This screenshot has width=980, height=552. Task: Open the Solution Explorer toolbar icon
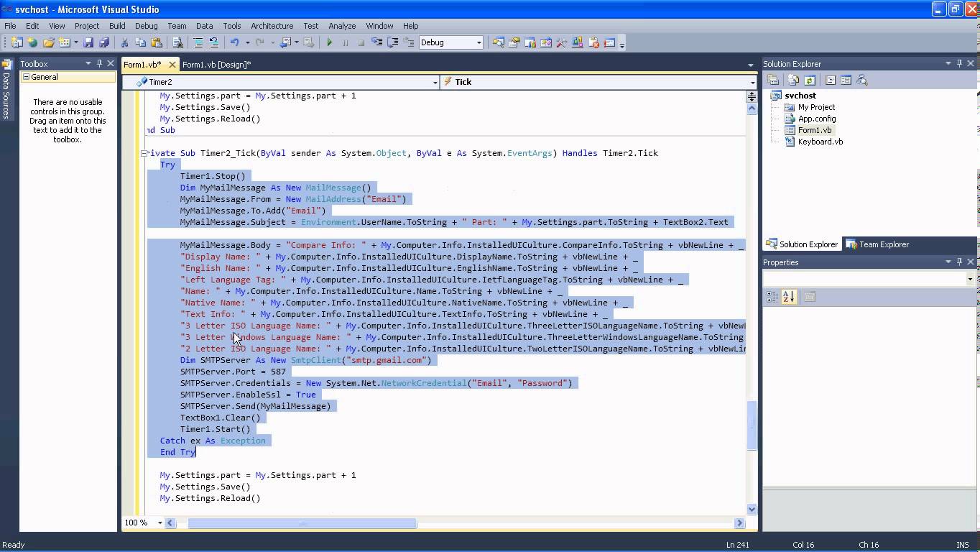(x=498, y=42)
